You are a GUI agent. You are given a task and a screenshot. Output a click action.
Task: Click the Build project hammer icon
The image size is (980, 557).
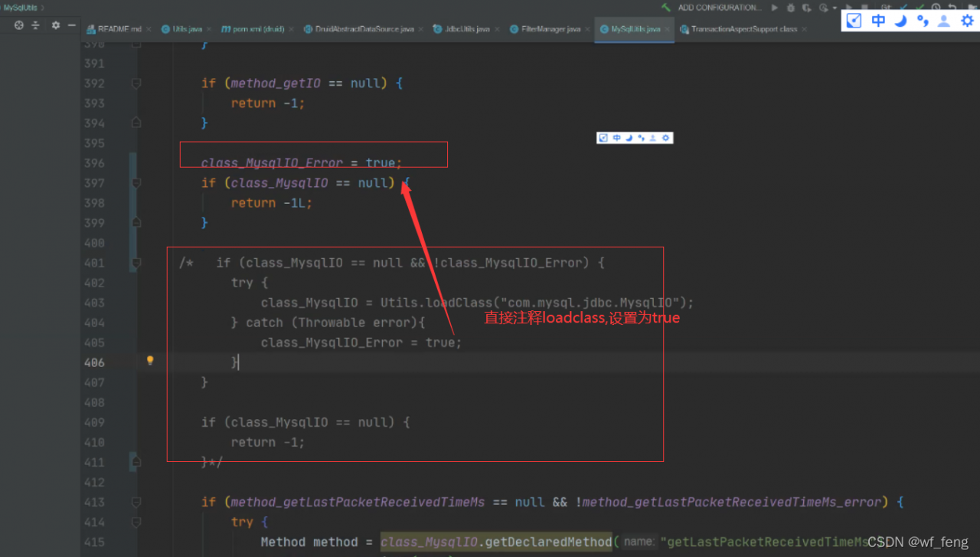click(x=666, y=8)
